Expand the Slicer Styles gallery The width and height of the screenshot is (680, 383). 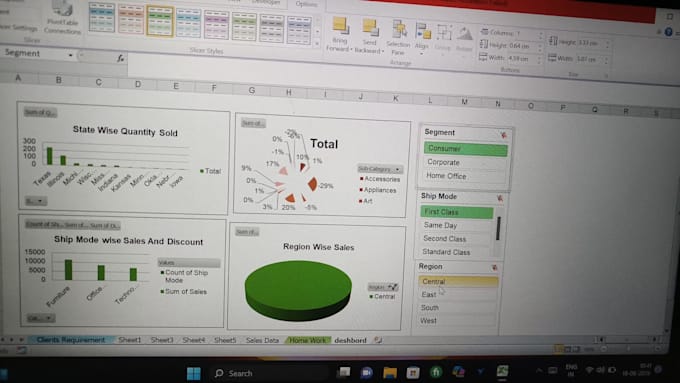pos(317,43)
